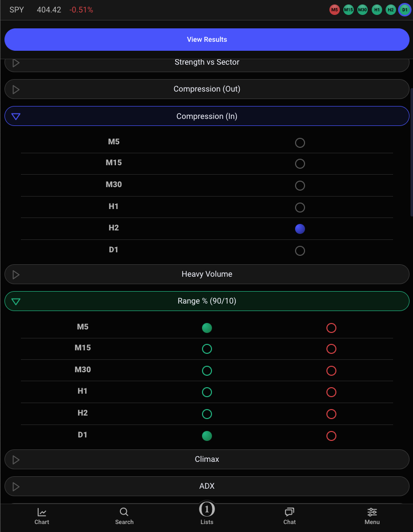Enable green M15 circle under Range %

pyautogui.click(x=207, y=349)
